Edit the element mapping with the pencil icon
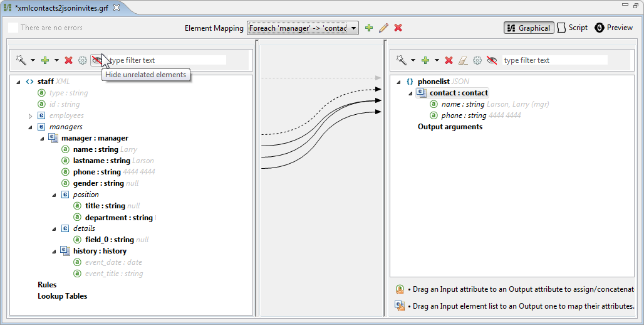Screen dimensions: 644x325 click(x=383, y=28)
